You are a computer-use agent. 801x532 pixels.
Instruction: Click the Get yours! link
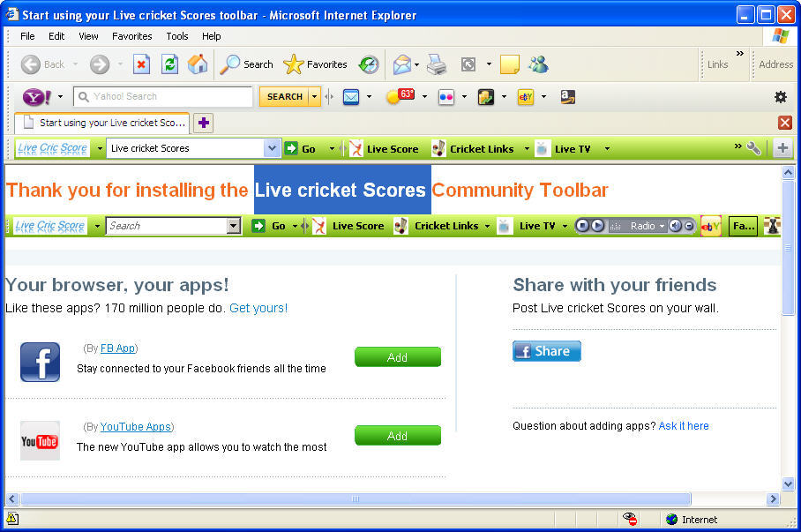pyautogui.click(x=258, y=308)
